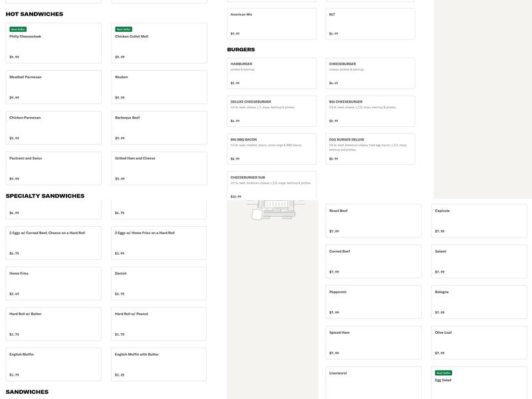Choose the Deluxe Cheeseburger item
This screenshot has height=399, width=532.
271,111
